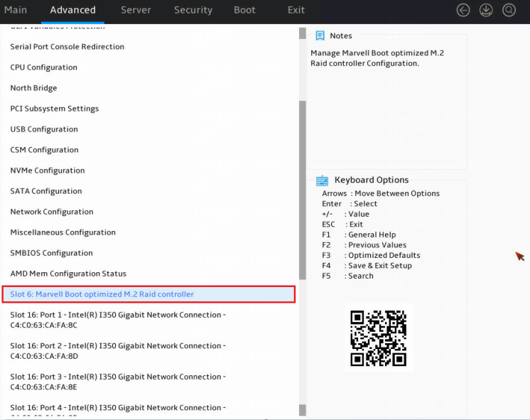Open the Boot tab
530x420 pixels.
pyautogui.click(x=244, y=10)
